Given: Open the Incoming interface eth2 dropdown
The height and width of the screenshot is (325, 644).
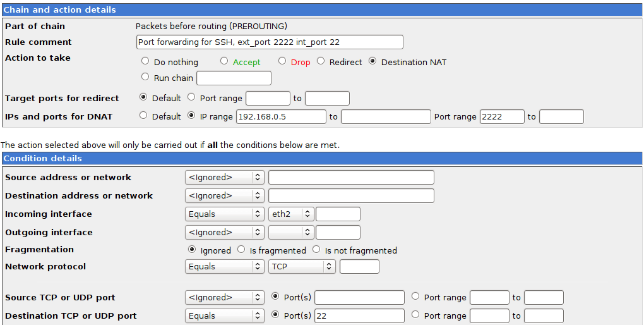Looking at the screenshot, I should click(291, 214).
